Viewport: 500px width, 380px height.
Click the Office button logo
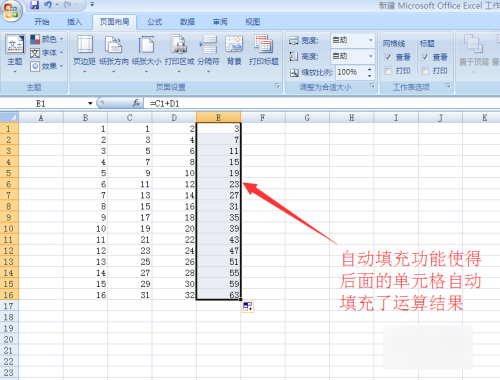(x=11, y=11)
